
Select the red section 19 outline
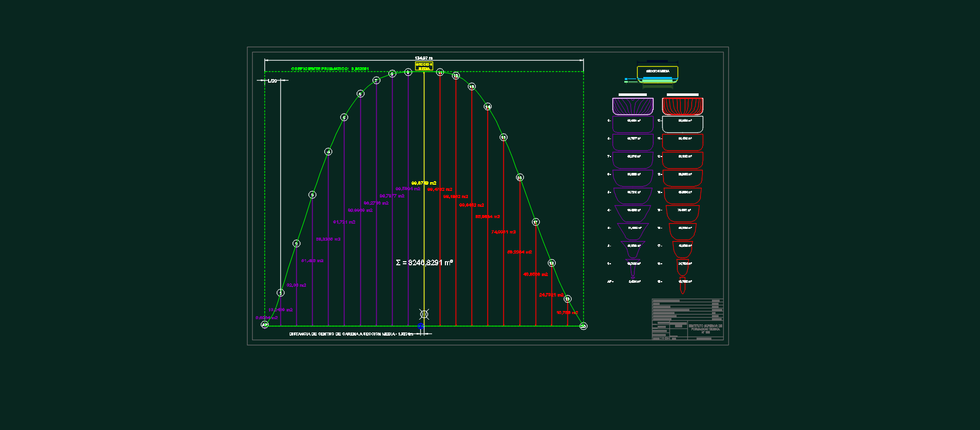click(683, 285)
